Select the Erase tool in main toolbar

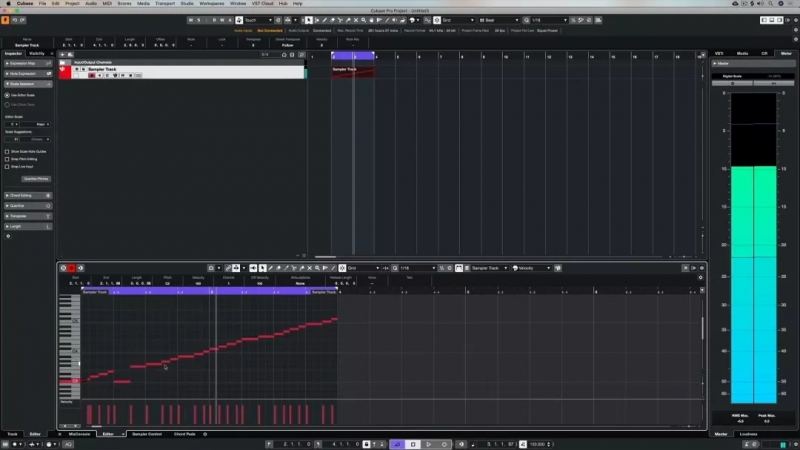332,20
